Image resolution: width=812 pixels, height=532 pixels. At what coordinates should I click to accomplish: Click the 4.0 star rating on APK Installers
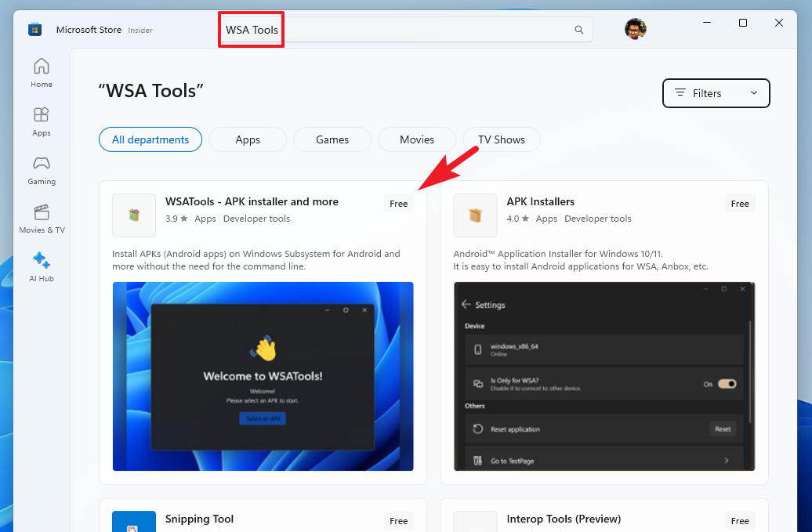click(517, 219)
